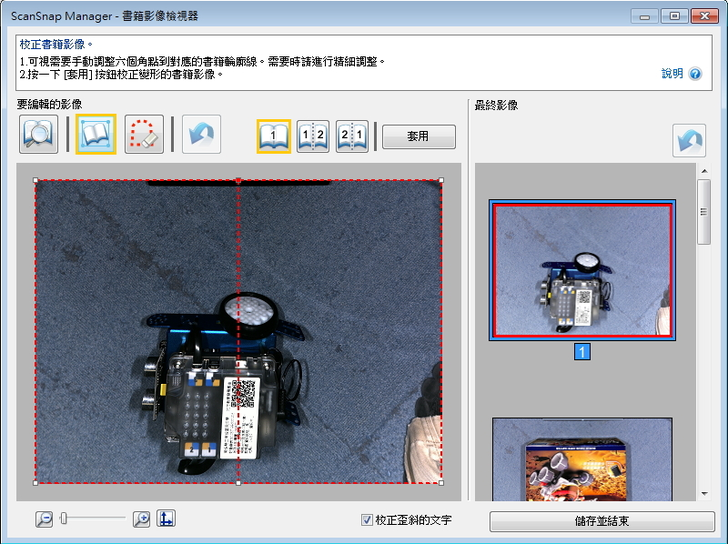Click the scrollbar down arrow in final images

[x=704, y=494]
